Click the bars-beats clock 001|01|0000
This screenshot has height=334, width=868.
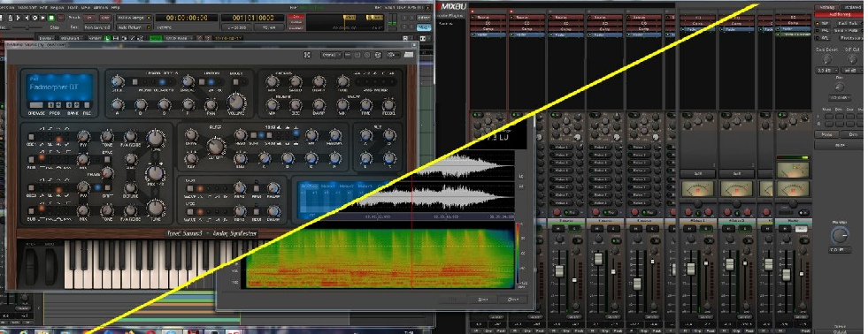pos(252,18)
